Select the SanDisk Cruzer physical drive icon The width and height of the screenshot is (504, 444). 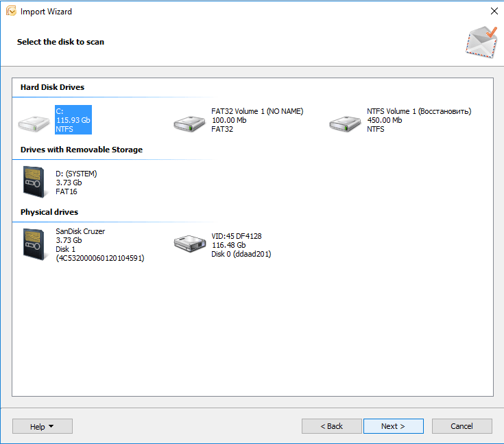[34, 244]
